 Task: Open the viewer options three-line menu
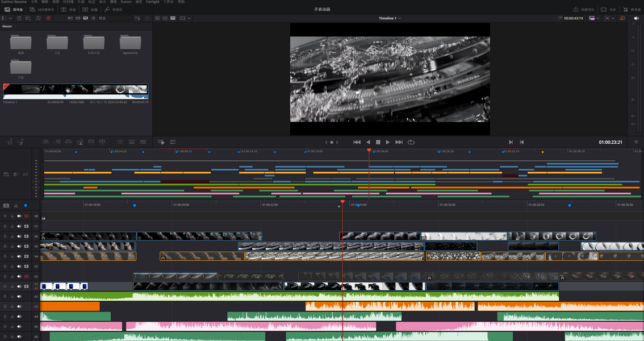pyautogui.click(x=636, y=142)
